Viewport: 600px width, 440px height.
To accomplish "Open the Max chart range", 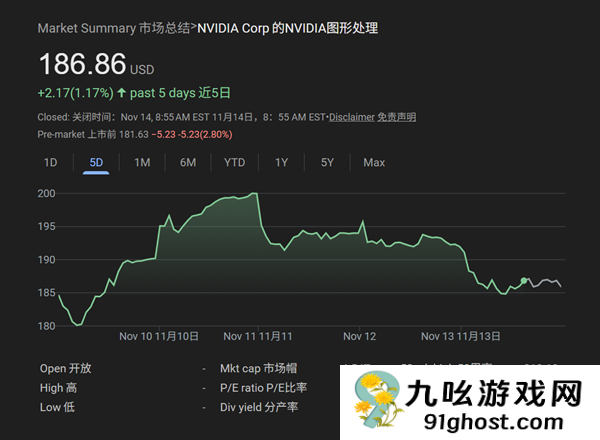I will pyautogui.click(x=374, y=163).
